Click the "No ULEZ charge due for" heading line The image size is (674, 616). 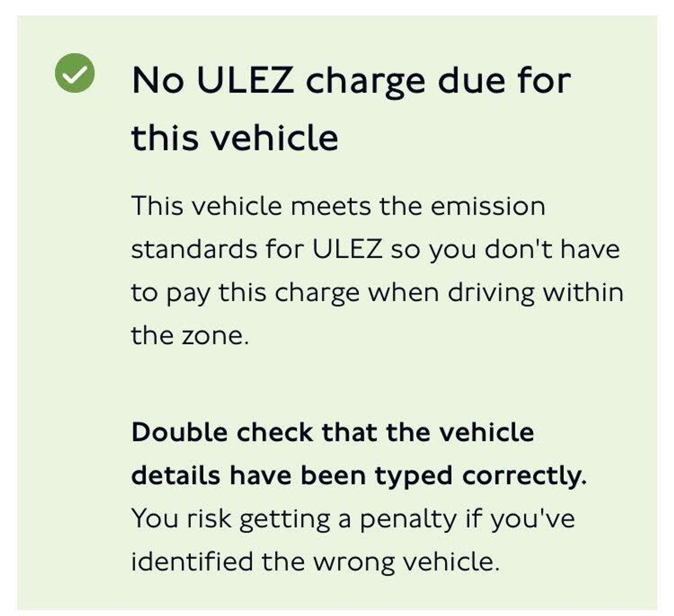(x=351, y=80)
